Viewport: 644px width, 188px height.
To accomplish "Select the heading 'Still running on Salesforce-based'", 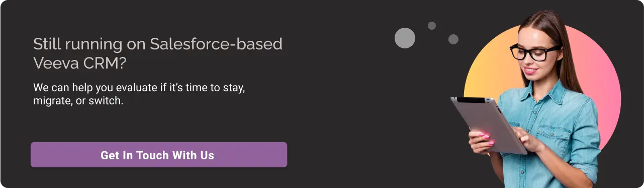I will (x=158, y=44).
